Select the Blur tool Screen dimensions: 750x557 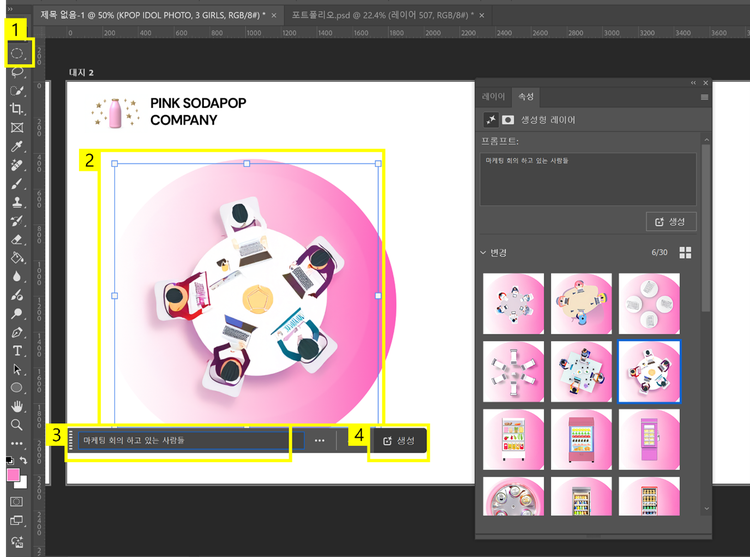[17, 277]
